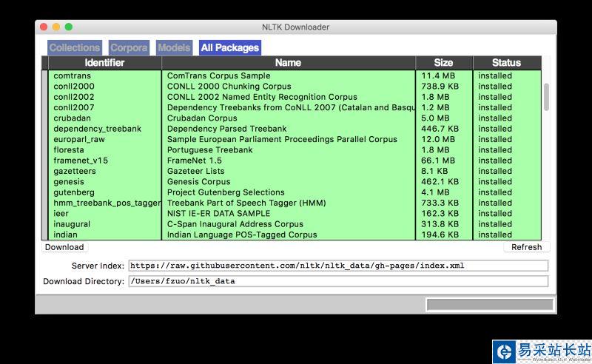Click 'C-Span Inaugural Address Corpus' name
This screenshot has width=592, height=364.
[x=235, y=224]
